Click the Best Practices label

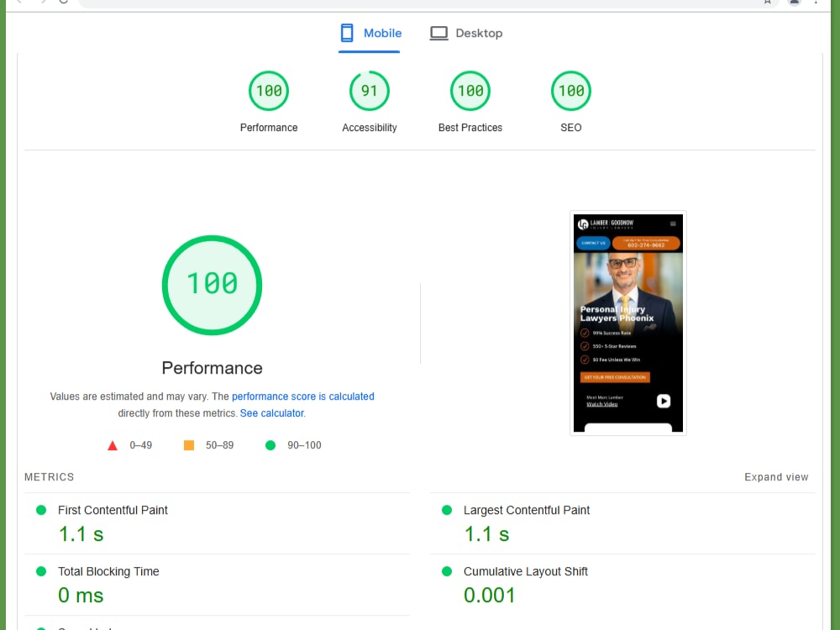click(470, 128)
